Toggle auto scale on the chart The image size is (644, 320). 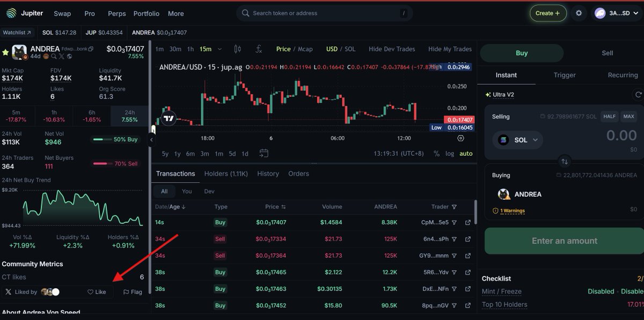pyautogui.click(x=466, y=154)
